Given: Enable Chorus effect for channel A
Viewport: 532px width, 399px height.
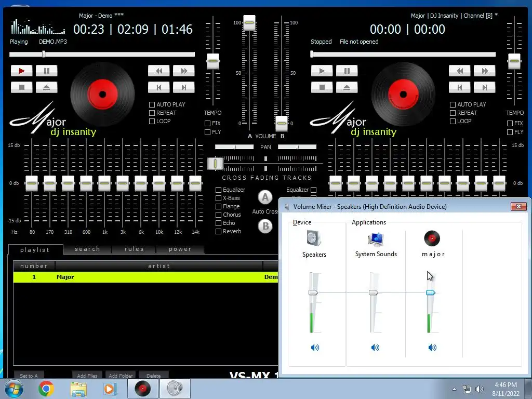Looking at the screenshot, I should (219, 215).
